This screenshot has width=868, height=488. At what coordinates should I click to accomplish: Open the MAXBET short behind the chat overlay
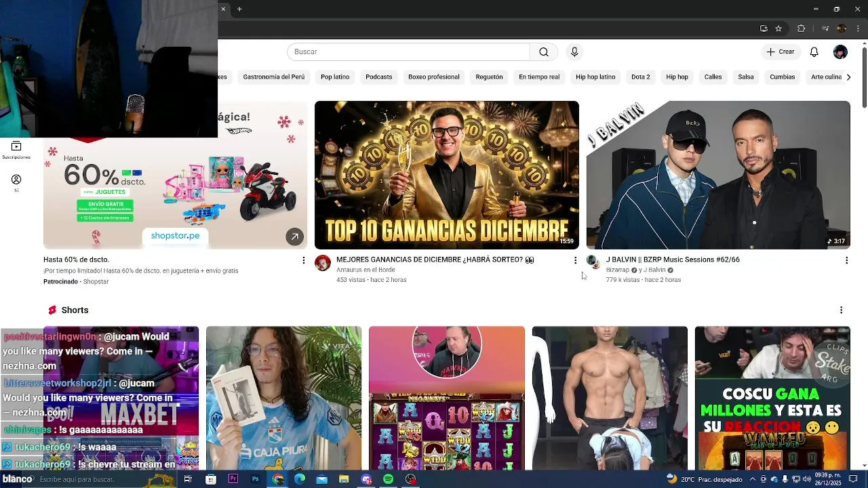click(x=121, y=398)
